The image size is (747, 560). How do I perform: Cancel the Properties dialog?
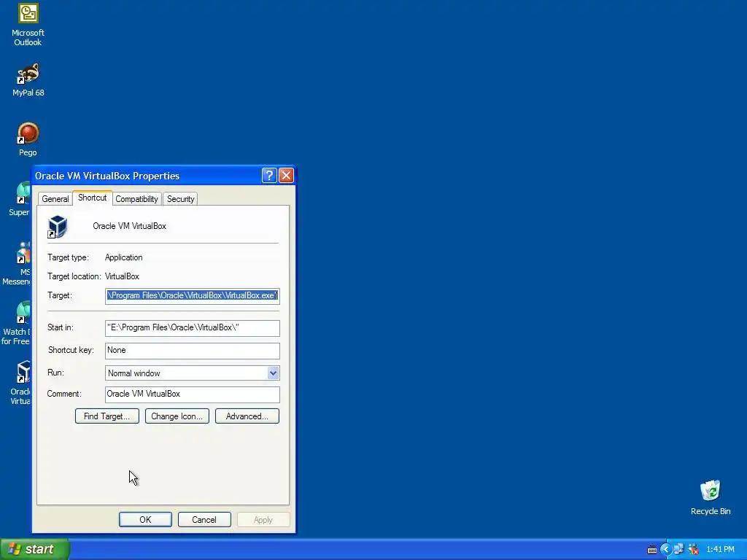(x=204, y=519)
